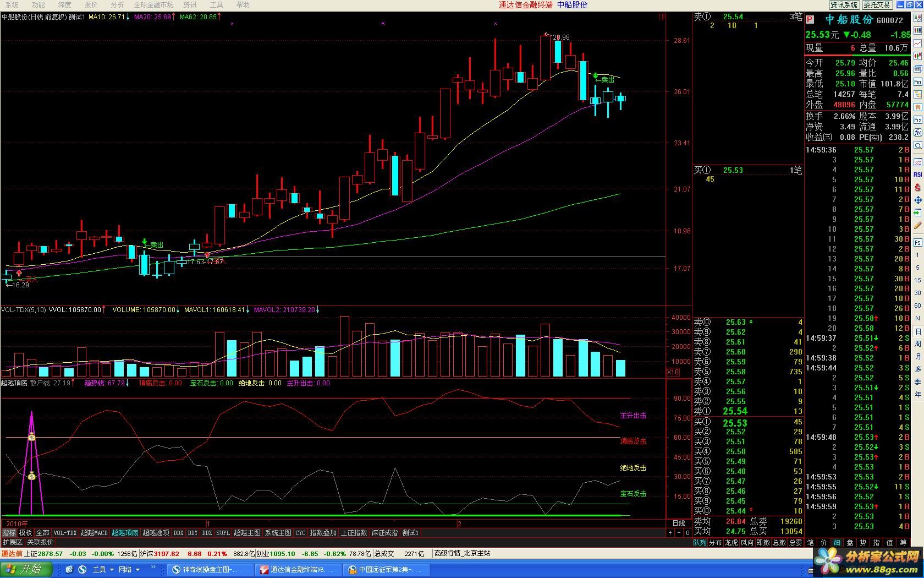Open the f(x) formula manager icon
The width and height of the screenshot is (924, 578).
pos(918,133)
